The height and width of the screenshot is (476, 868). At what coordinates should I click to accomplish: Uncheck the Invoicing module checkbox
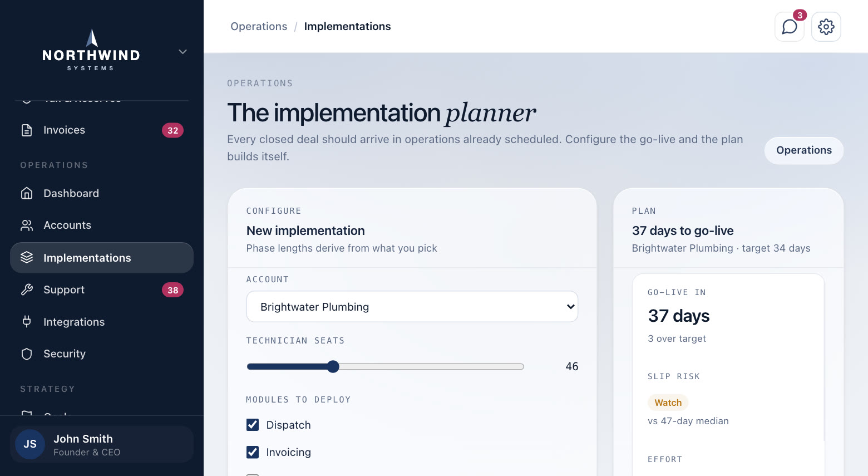tap(253, 452)
